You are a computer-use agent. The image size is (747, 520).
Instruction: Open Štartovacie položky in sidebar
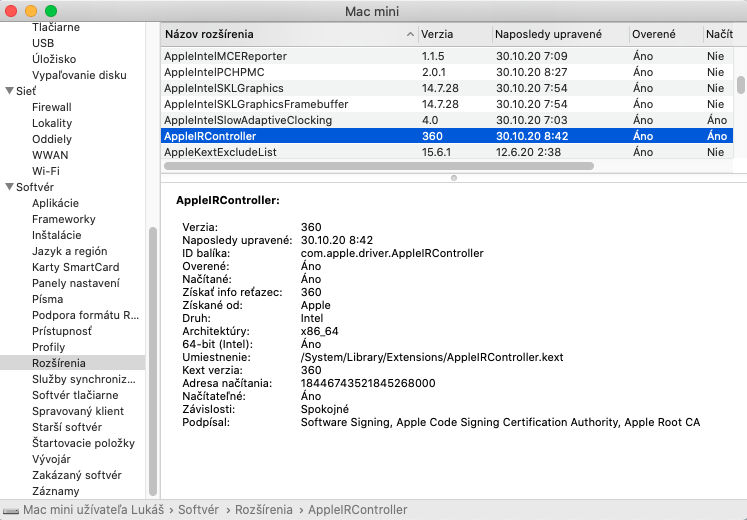[83, 443]
